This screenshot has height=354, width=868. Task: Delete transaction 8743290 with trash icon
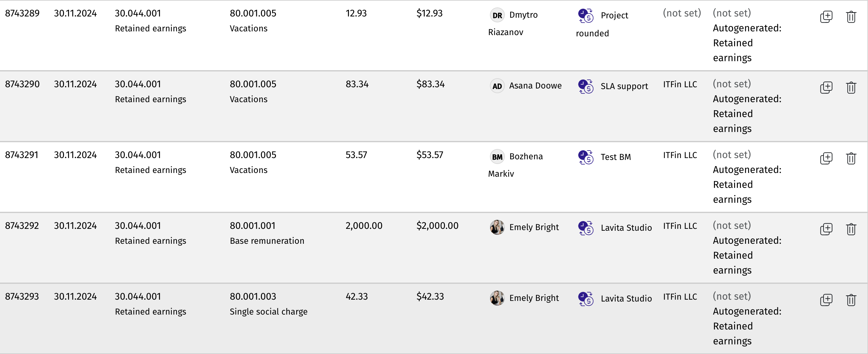click(x=851, y=87)
